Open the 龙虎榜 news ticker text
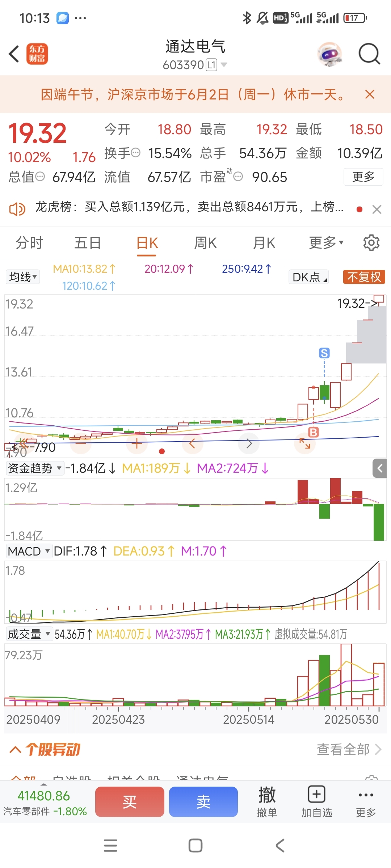The width and height of the screenshot is (391, 868). [x=189, y=207]
